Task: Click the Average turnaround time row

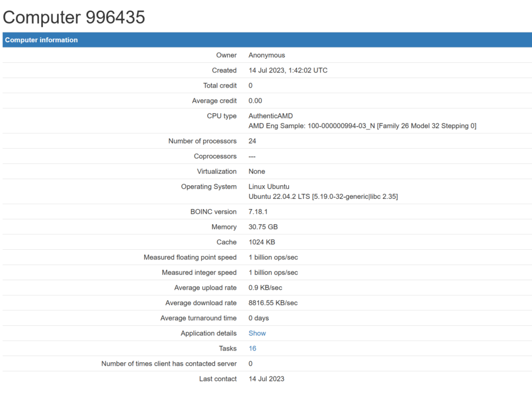Action: (x=257, y=318)
